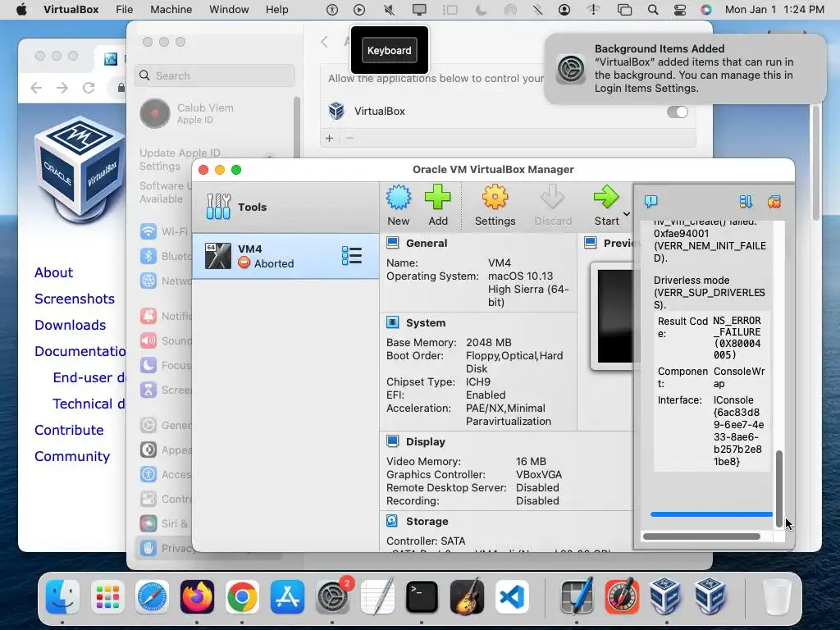Click the New virtual machine icon
The width and height of the screenshot is (840, 630).
click(399, 197)
